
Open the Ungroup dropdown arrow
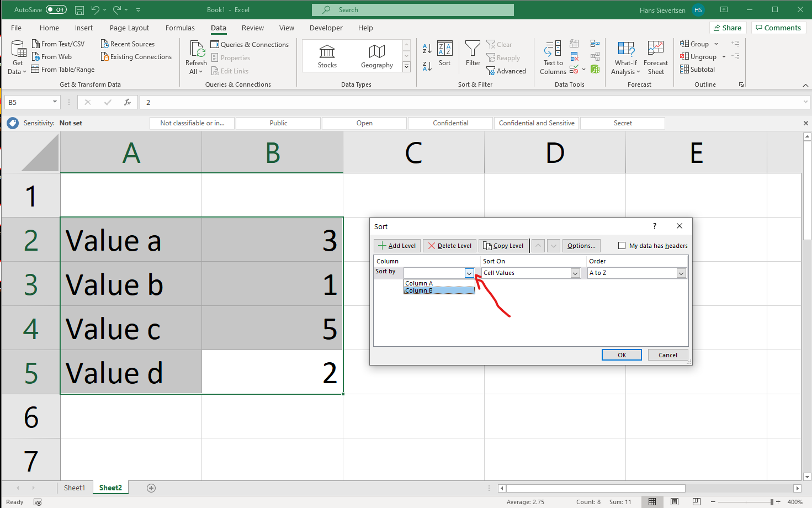point(724,57)
